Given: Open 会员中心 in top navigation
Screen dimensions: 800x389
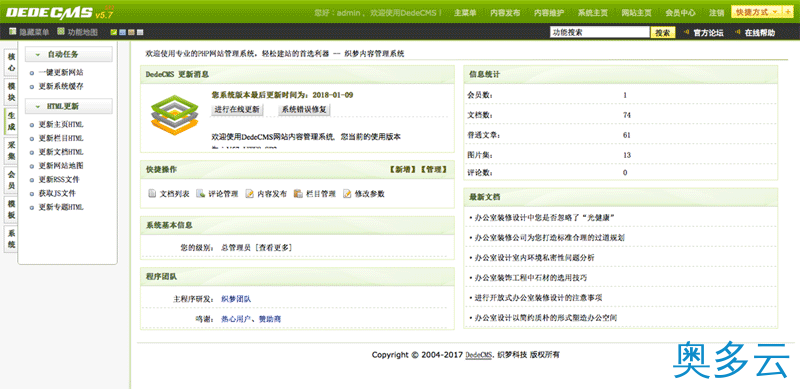Looking at the screenshot, I should 680,13.
